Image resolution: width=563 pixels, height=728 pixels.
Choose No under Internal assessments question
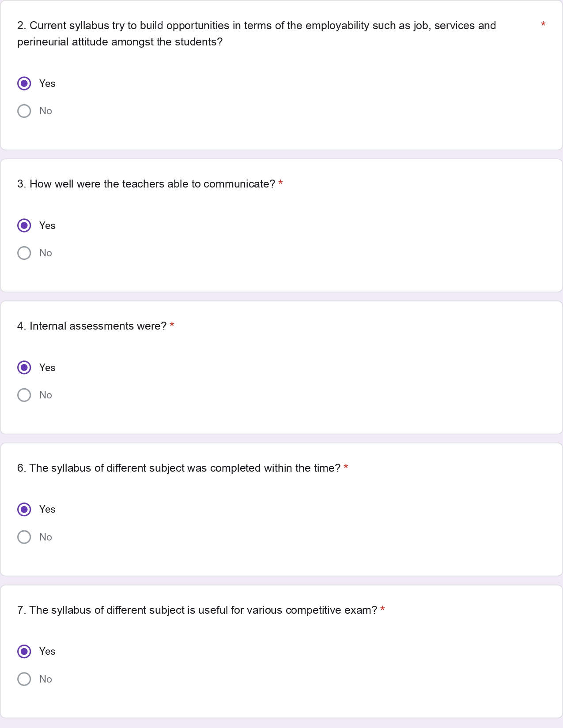coord(24,395)
